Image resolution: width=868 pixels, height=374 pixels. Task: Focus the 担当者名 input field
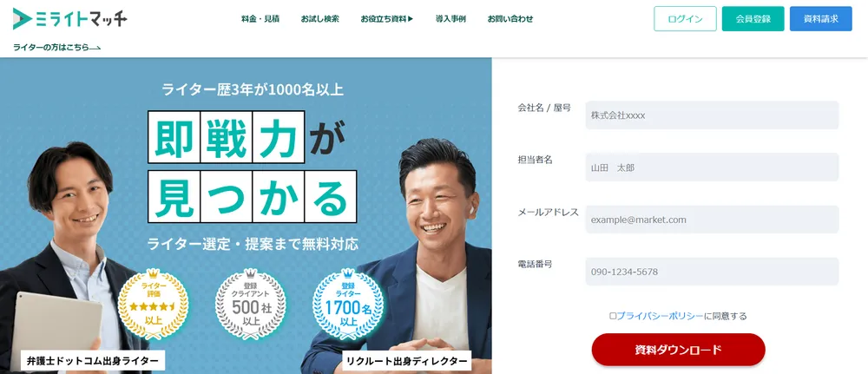click(712, 167)
